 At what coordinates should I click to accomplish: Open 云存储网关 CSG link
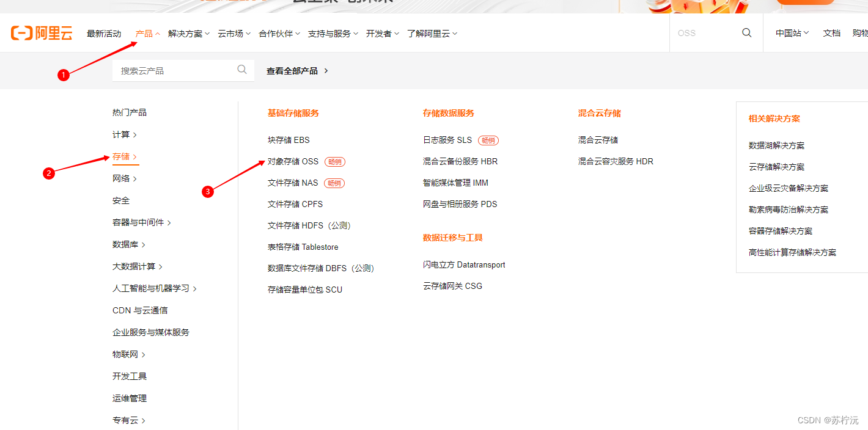coord(452,286)
